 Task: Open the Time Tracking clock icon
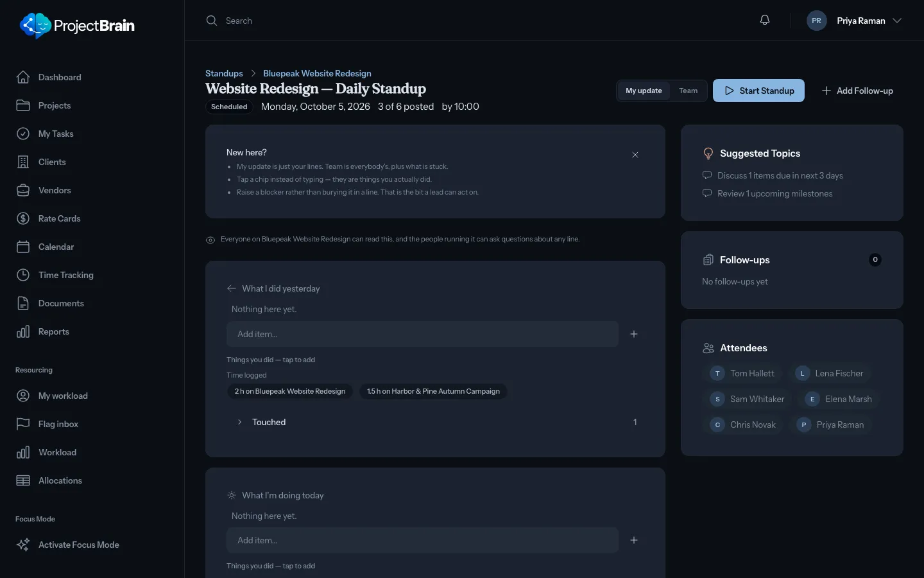coord(23,275)
